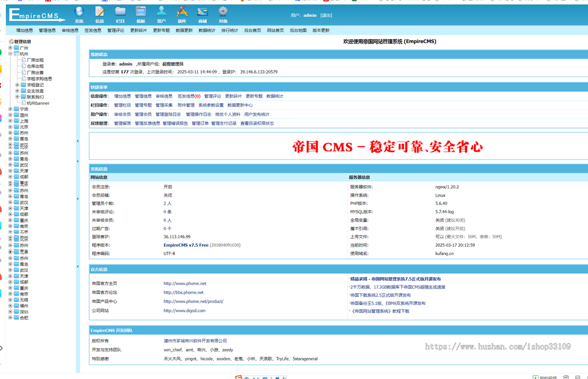Expand the 福州 tree node

[10, 305]
